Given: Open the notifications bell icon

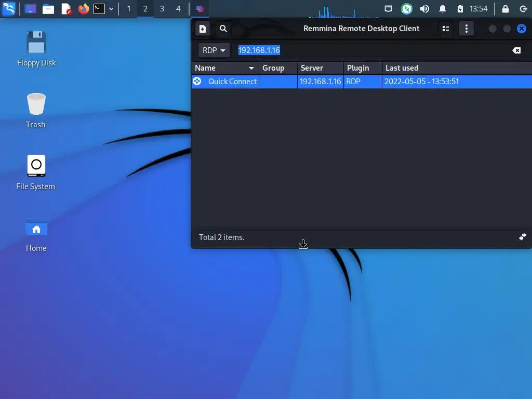Looking at the screenshot, I should click(x=443, y=8).
